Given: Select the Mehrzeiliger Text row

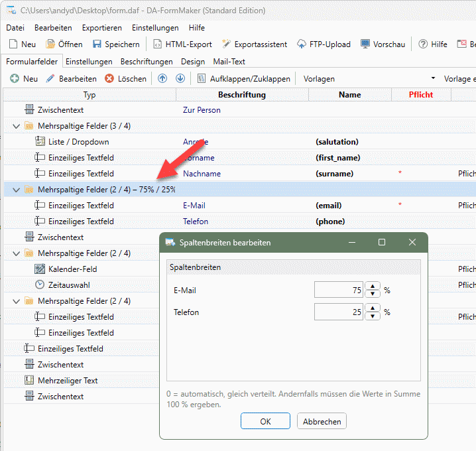Looking at the screenshot, I should click(82, 380).
